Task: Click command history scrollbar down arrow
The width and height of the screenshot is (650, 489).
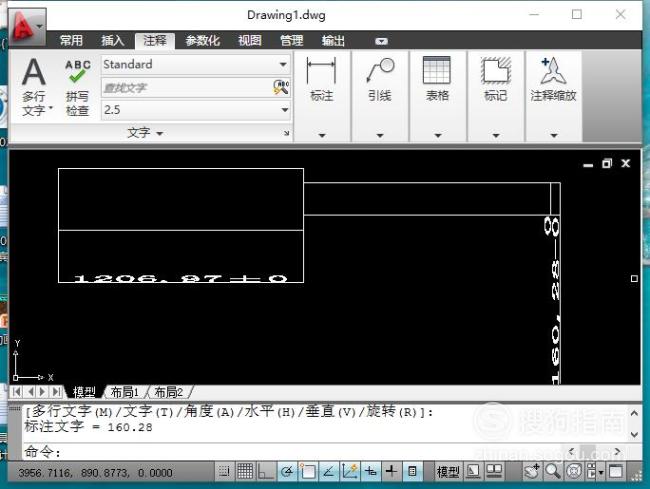Action: point(634,434)
